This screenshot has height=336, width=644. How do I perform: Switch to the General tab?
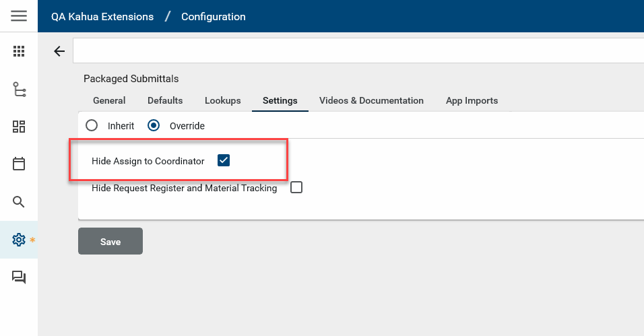pos(109,100)
